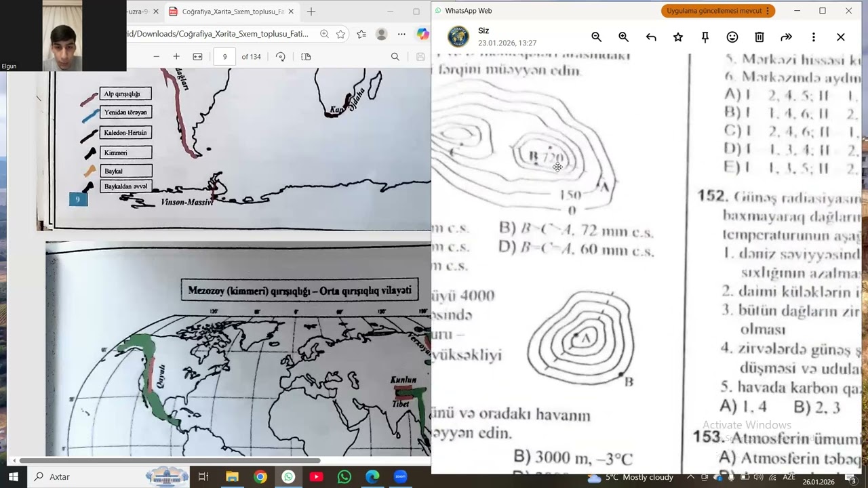868x488 pixels.
Task: Open the PDF page view options
Action: (x=306, y=57)
